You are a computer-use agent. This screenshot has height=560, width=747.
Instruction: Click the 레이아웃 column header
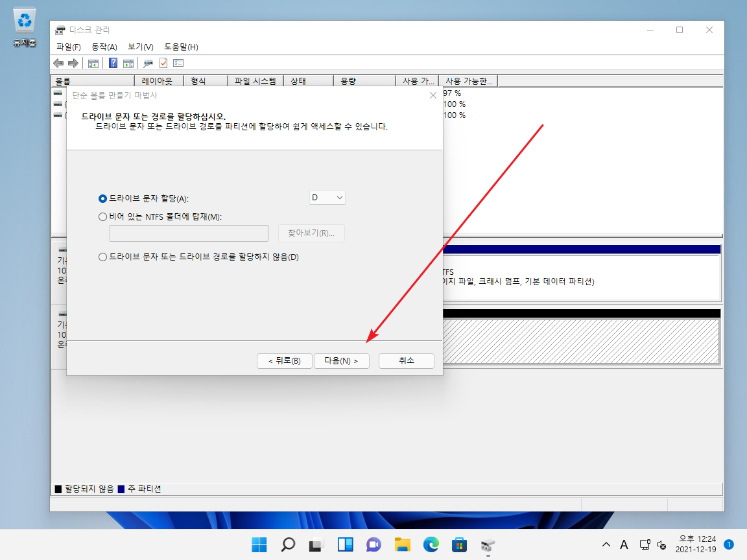tap(159, 81)
